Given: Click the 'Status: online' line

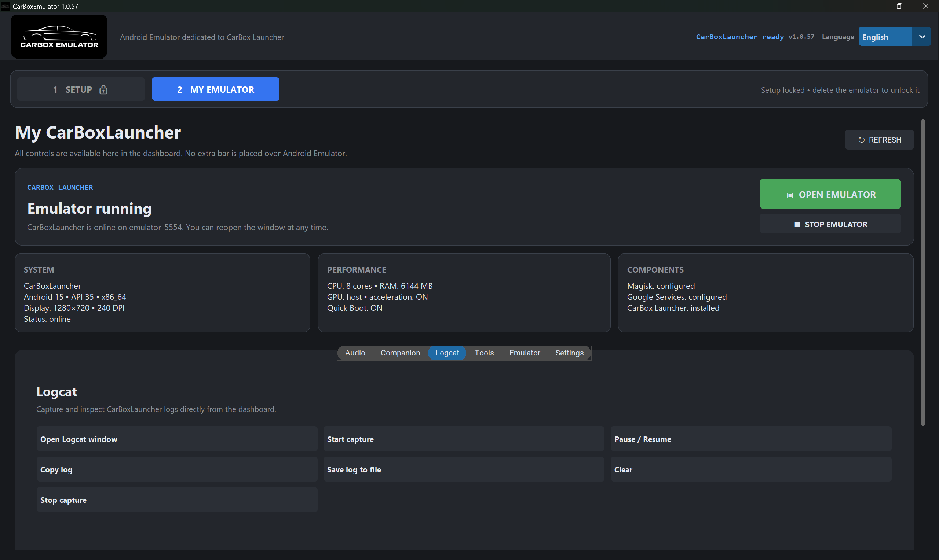Looking at the screenshot, I should tap(47, 319).
